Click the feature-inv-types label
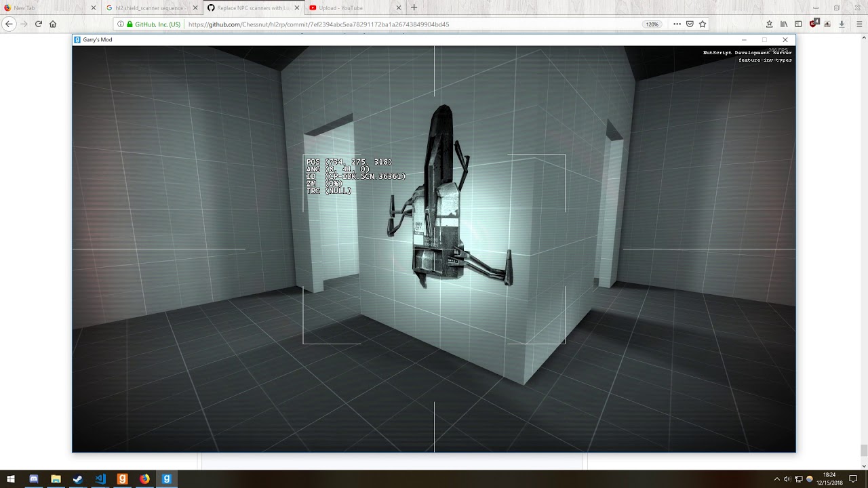Viewport: 868px width, 488px height. (766, 60)
